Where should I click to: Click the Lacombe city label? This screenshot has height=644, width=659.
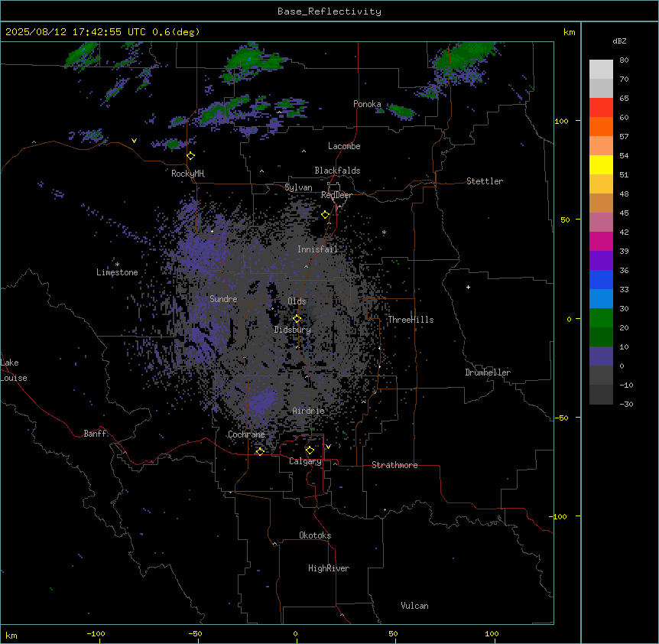click(x=344, y=146)
